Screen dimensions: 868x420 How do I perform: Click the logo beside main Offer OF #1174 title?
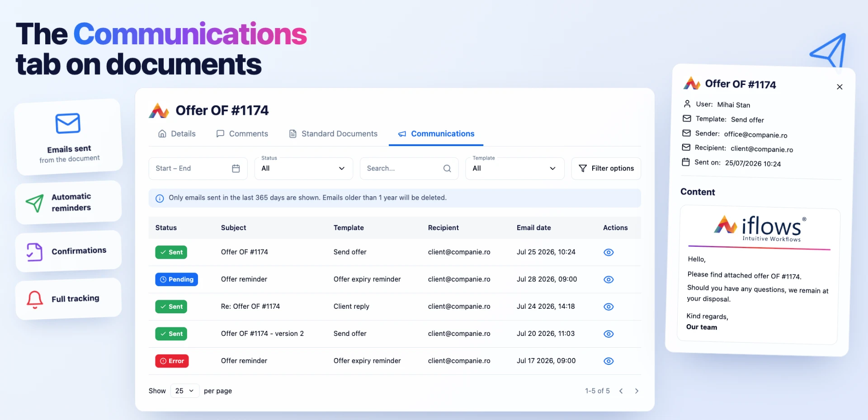click(159, 111)
